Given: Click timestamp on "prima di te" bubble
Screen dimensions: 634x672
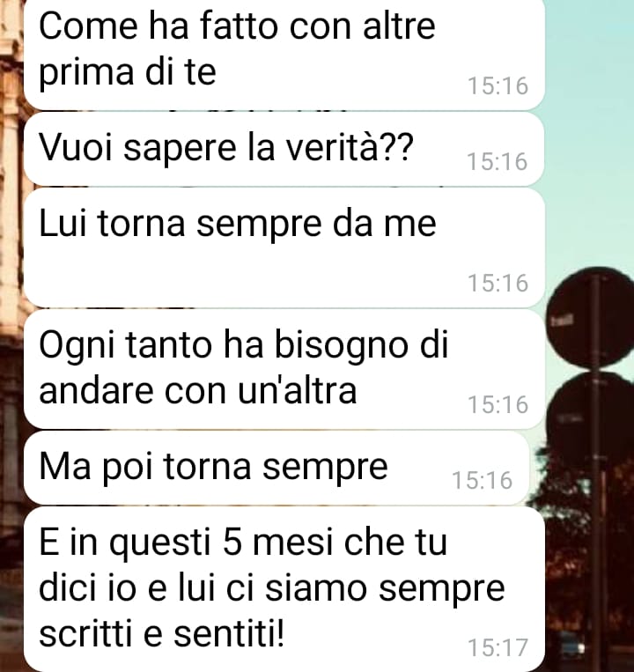Looking at the screenshot, I should pyautogui.click(x=498, y=85).
